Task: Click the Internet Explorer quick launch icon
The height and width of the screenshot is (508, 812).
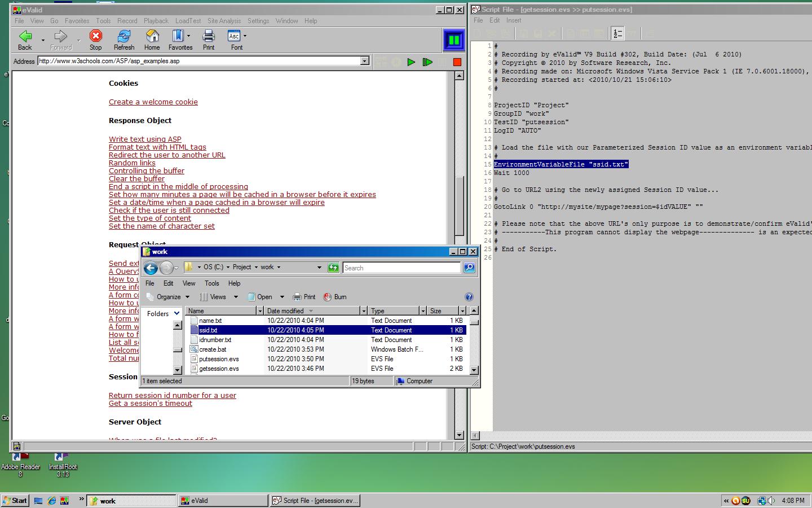Action: 52,501
